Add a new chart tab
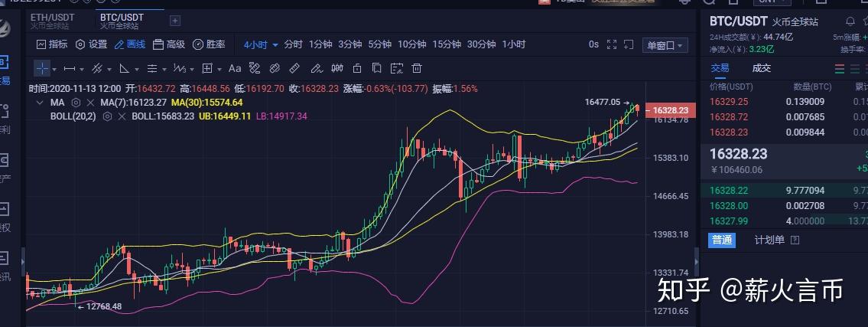This screenshot has width=868, height=327. tap(175, 21)
